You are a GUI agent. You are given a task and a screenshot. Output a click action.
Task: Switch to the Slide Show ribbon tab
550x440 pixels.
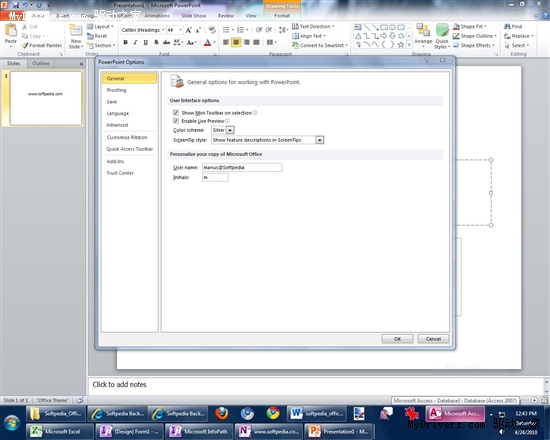tap(194, 16)
